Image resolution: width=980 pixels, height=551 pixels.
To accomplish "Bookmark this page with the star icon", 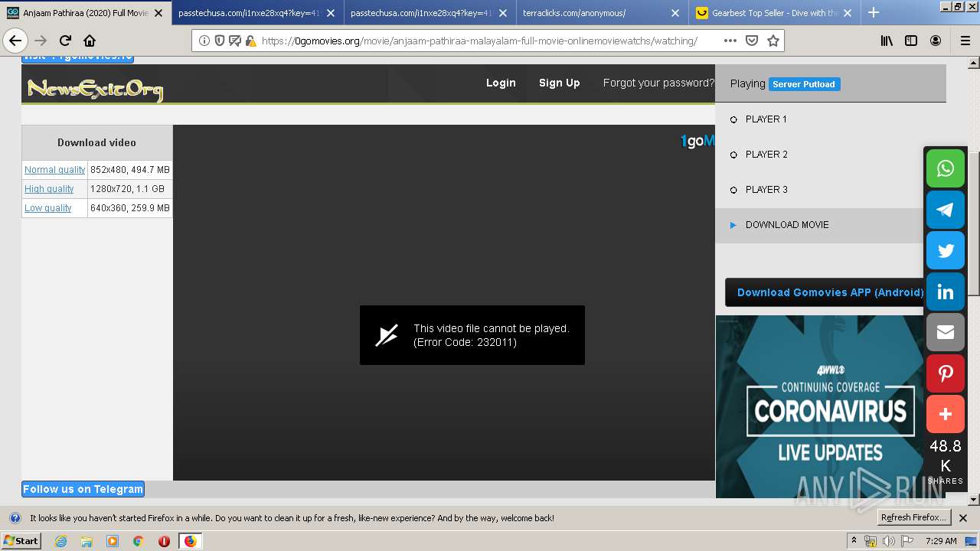I will [773, 41].
